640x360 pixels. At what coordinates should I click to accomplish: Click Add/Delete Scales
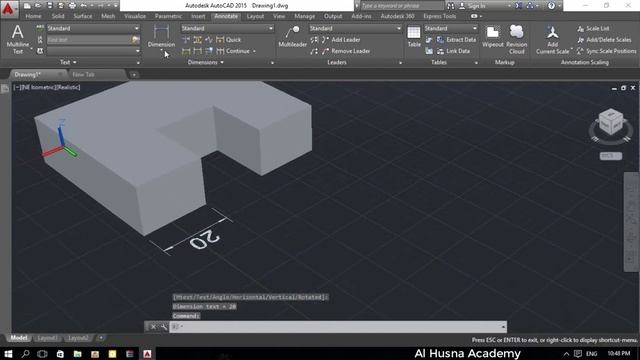pos(604,40)
